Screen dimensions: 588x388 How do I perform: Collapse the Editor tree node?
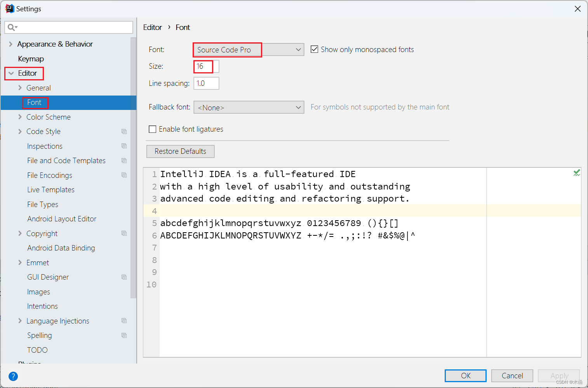click(11, 73)
